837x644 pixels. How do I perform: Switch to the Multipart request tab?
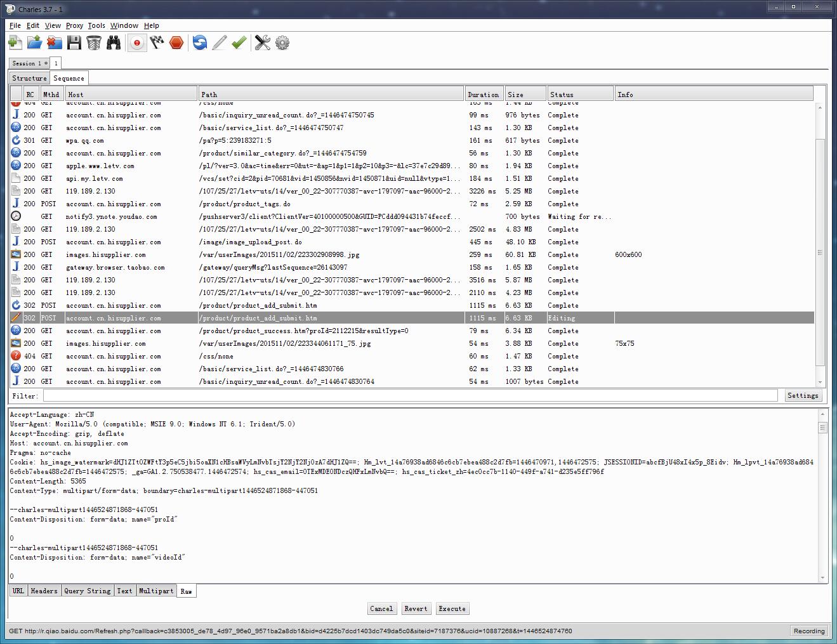pos(156,591)
